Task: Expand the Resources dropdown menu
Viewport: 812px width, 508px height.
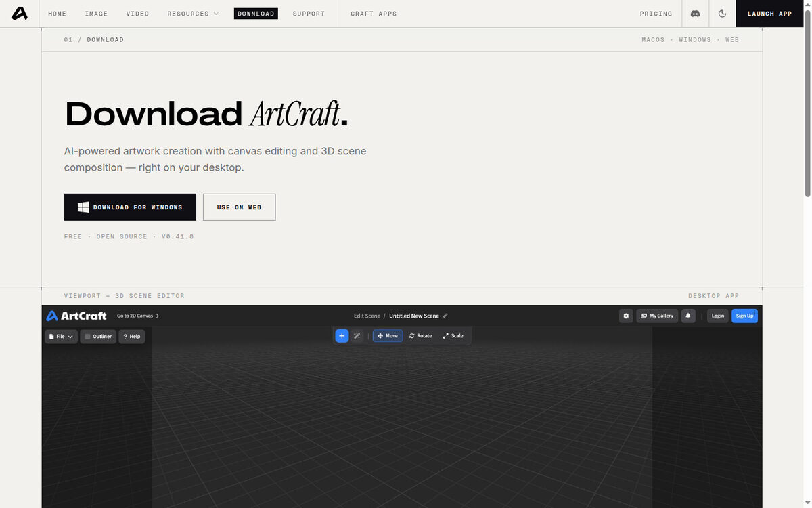Action: click(x=193, y=14)
